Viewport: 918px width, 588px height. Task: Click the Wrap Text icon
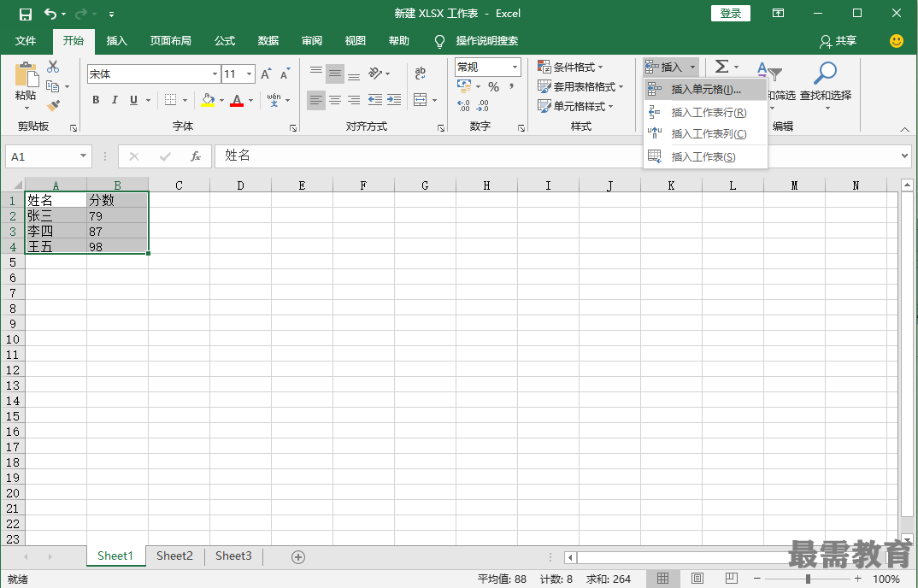(421, 73)
